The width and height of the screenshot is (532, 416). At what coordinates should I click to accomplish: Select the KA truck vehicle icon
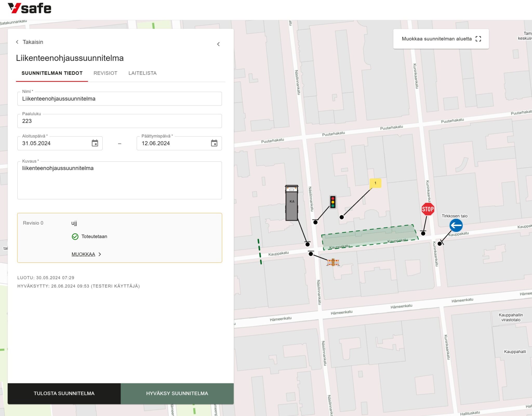(292, 203)
